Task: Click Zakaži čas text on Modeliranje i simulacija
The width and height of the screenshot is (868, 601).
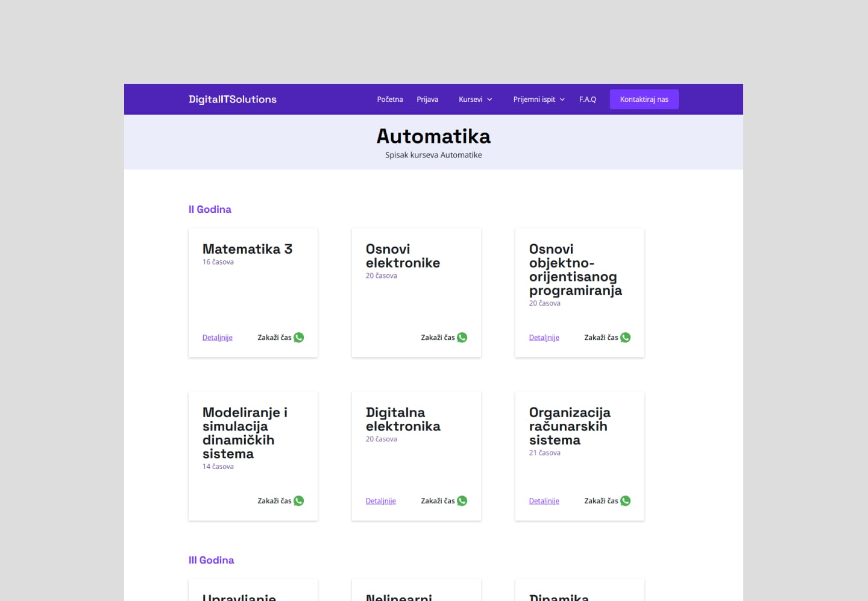Action: click(x=274, y=501)
